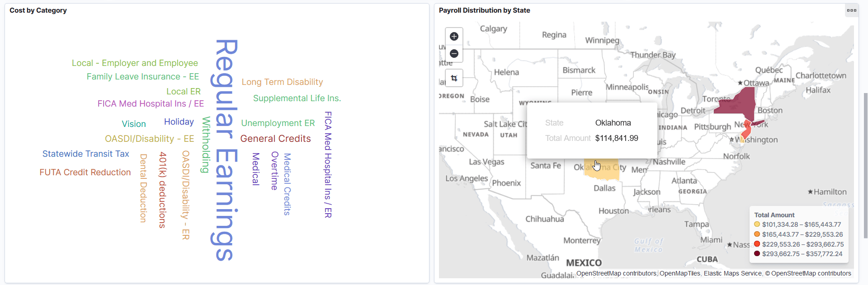
Task: Click the yellow $101,334.28–$165,443.77 legend swatch
Action: pos(756,224)
